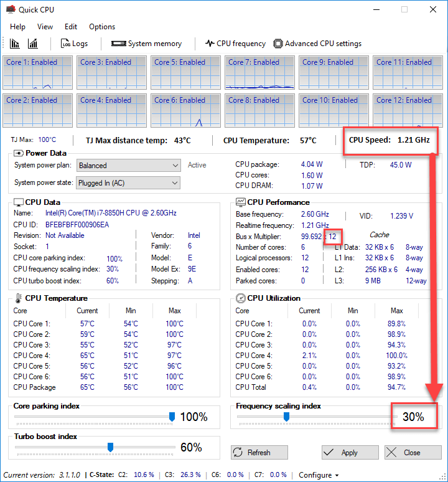The height and width of the screenshot is (482, 448).
Task: Click the CPU turbo boost index 60% value
Action: pos(113,281)
